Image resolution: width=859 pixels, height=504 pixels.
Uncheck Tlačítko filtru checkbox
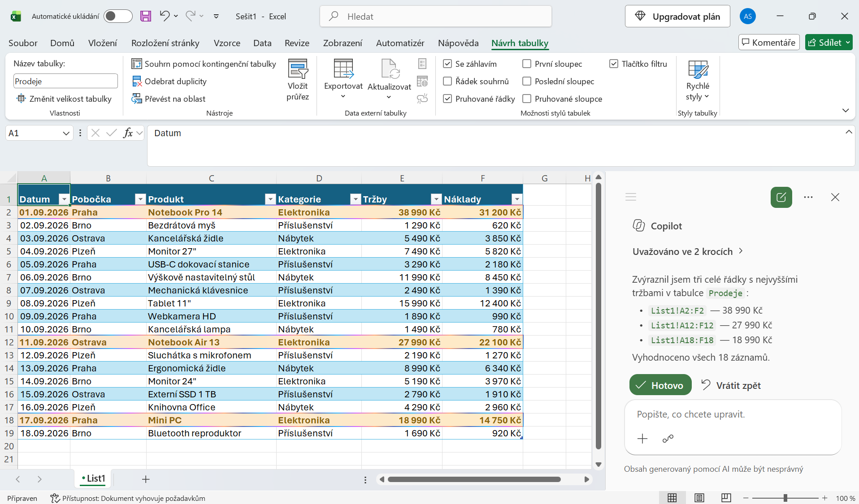[x=614, y=64]
